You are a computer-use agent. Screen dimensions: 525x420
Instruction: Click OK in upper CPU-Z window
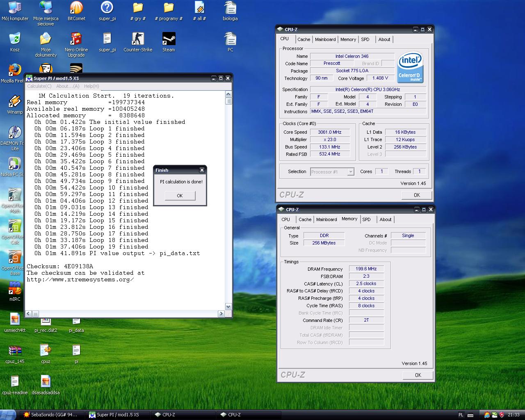point(417,195)
